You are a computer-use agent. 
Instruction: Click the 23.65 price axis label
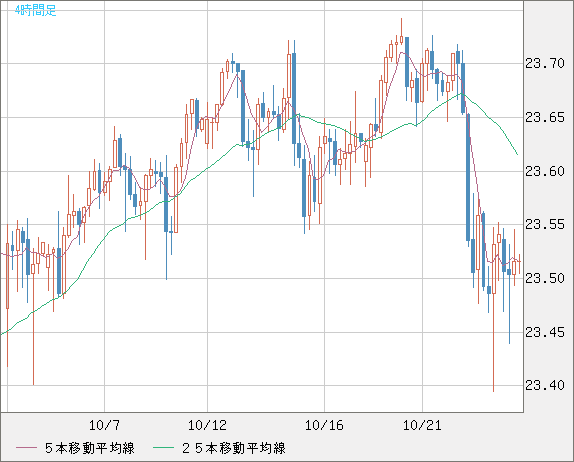coord(545,118)
